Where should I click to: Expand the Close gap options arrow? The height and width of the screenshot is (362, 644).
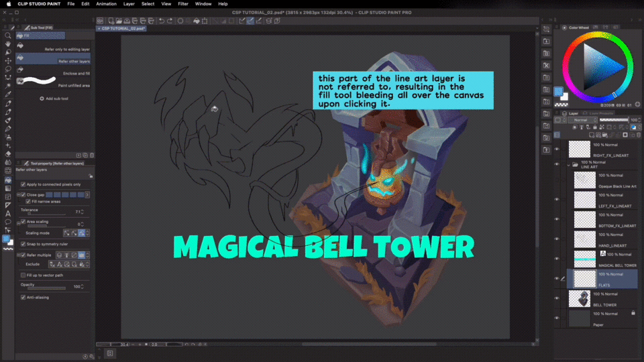point(87,194)
